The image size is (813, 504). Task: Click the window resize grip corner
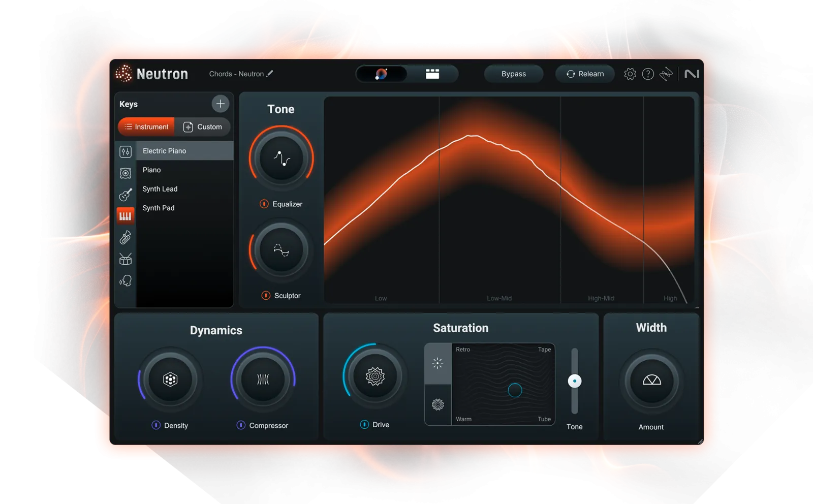point(700,441)
